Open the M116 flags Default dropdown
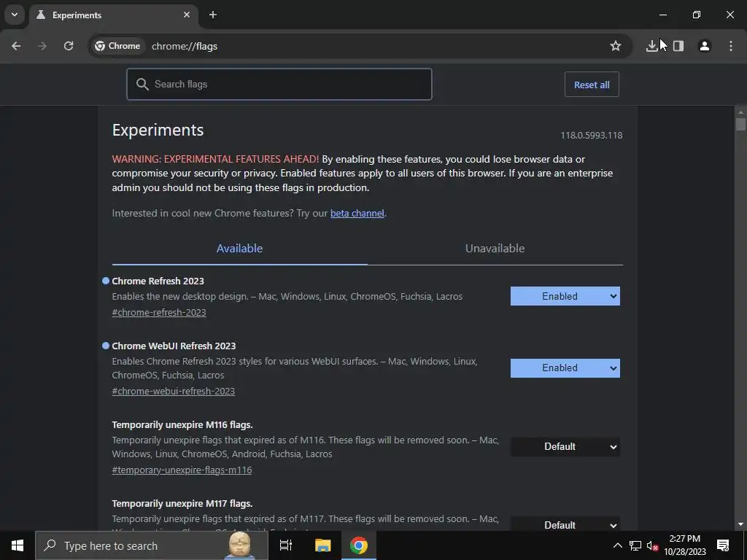The width and height of the screenshot is (747, 560). click(x=565, y=447)
